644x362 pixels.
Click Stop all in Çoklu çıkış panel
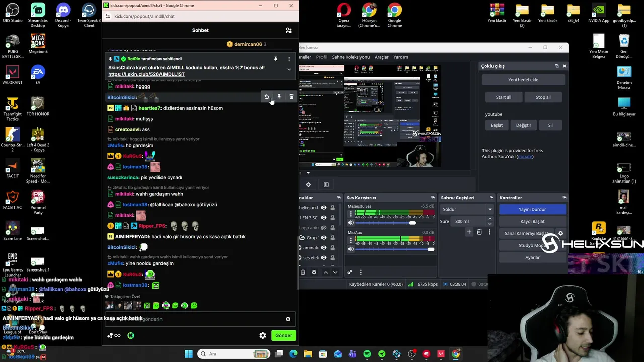click(x=543, y=97)
